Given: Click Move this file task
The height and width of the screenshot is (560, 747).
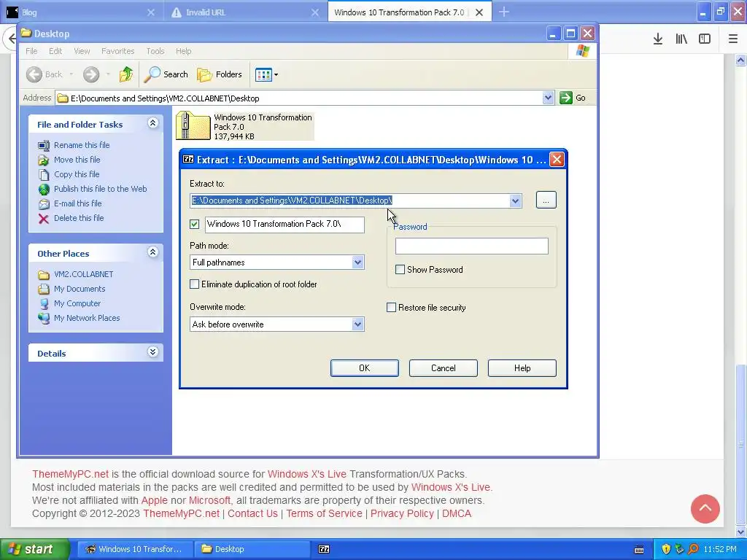Looking at the screenshot, I should [x=77, y=160].
